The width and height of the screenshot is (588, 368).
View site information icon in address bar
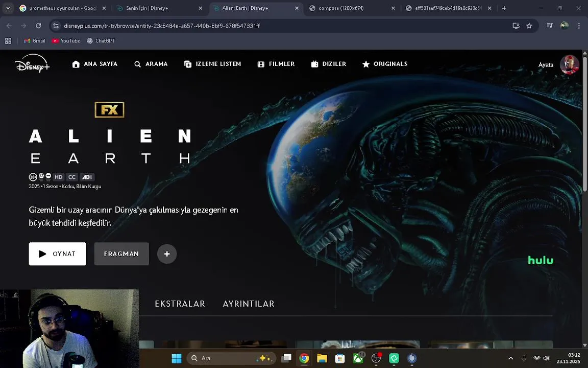point(56,26)
